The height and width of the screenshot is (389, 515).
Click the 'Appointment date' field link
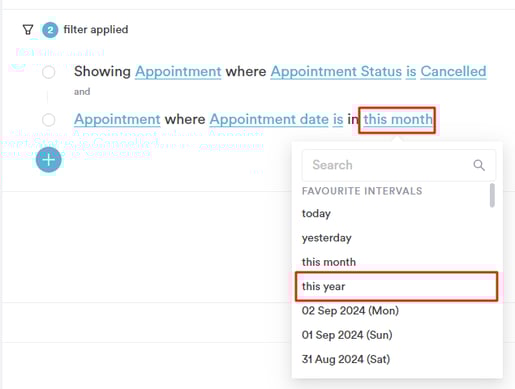click(269, 119)
